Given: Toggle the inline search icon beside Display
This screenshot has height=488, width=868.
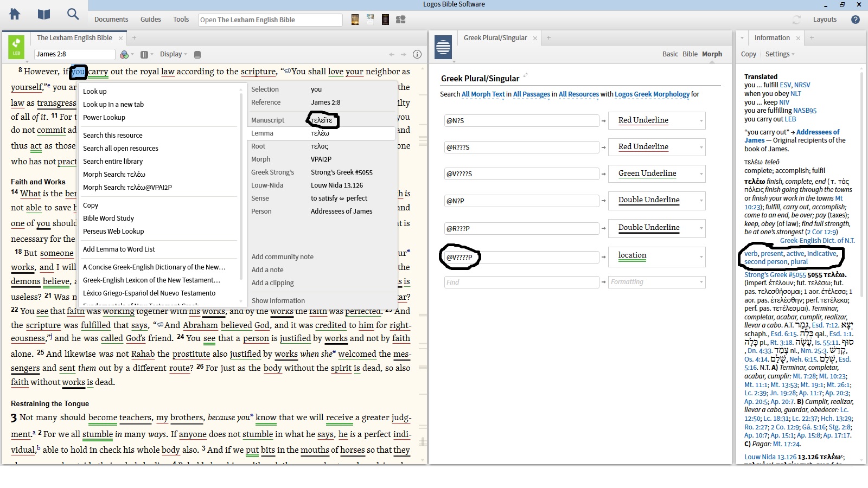Looking at the screenshot, I should (x=197, y=54).
